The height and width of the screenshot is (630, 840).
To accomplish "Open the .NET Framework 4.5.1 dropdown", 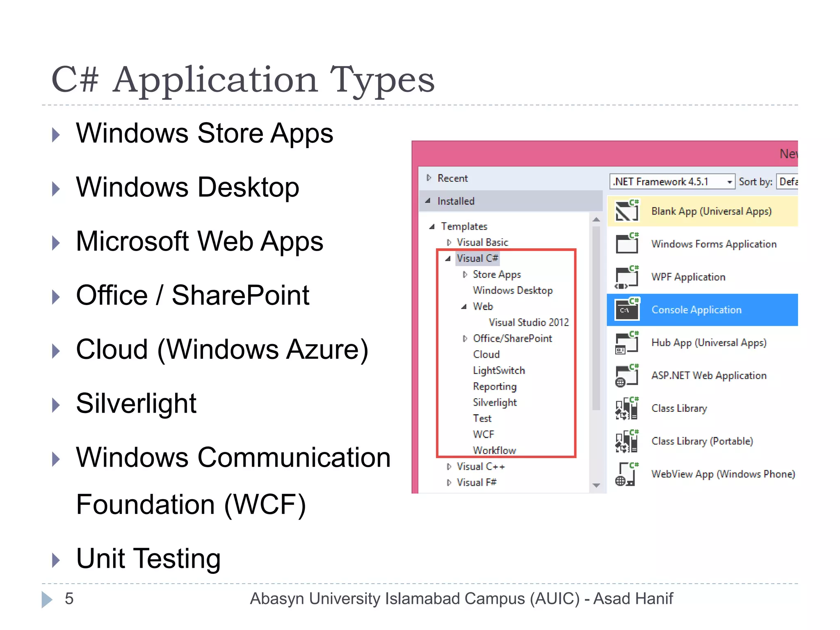I will click(729, 182).
